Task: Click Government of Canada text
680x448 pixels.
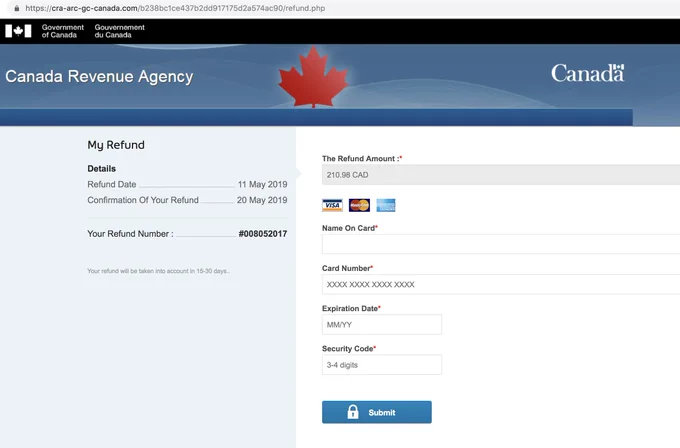Action: [63, 31]
